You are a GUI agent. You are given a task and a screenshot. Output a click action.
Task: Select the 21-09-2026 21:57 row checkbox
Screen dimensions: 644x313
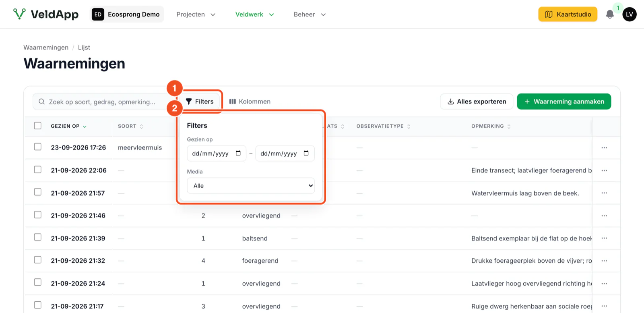[38, 192]
